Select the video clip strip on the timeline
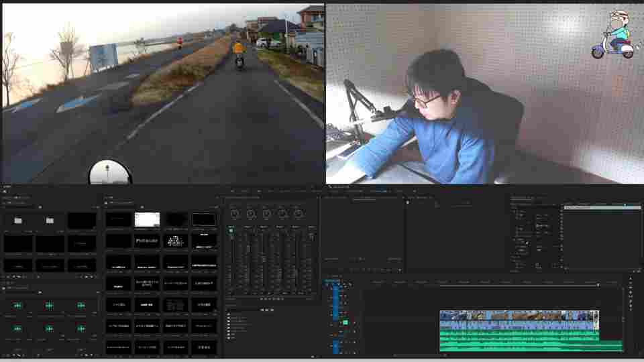 [x=519, y=315]
